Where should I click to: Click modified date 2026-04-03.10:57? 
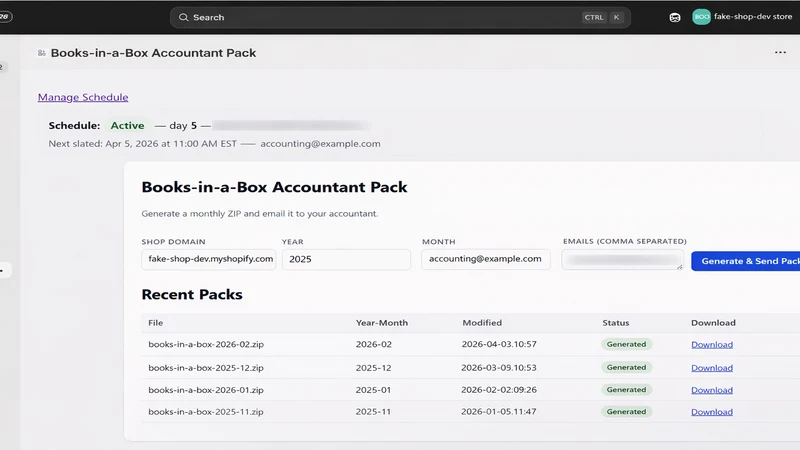tap(499, 344)
